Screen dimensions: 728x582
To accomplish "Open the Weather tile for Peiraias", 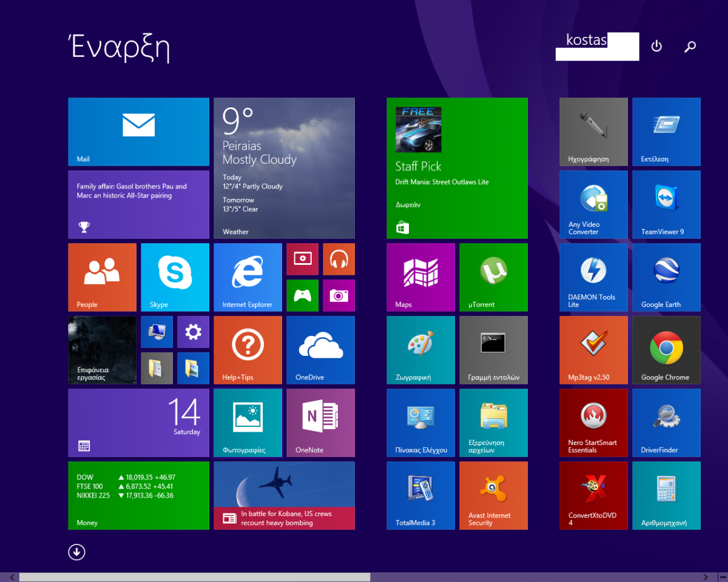I will tap(284, 168).
